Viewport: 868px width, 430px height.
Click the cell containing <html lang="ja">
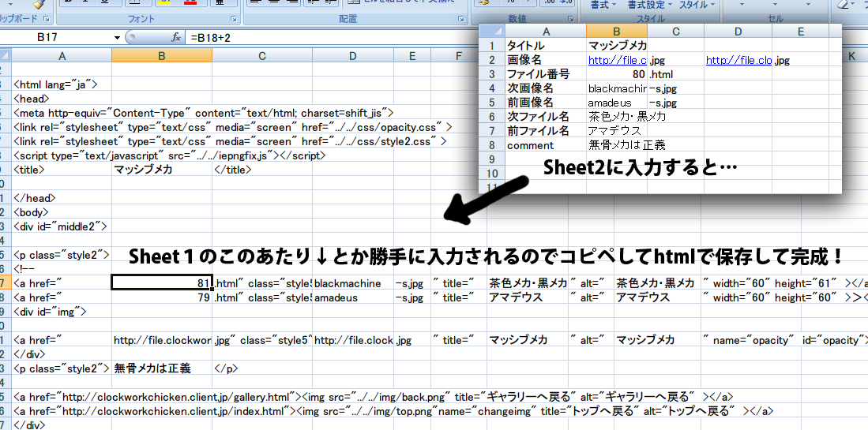(x=62, y=84)
